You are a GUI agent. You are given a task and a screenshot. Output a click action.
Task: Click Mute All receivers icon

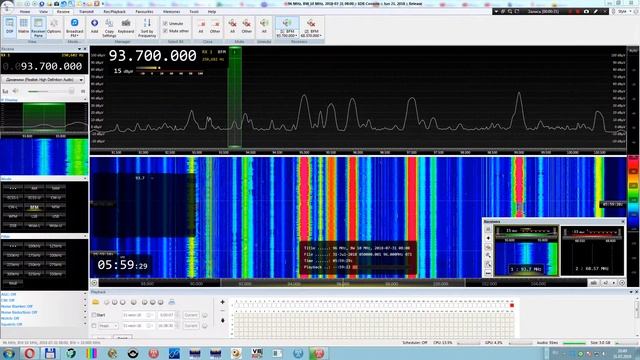tap(232, 27)
